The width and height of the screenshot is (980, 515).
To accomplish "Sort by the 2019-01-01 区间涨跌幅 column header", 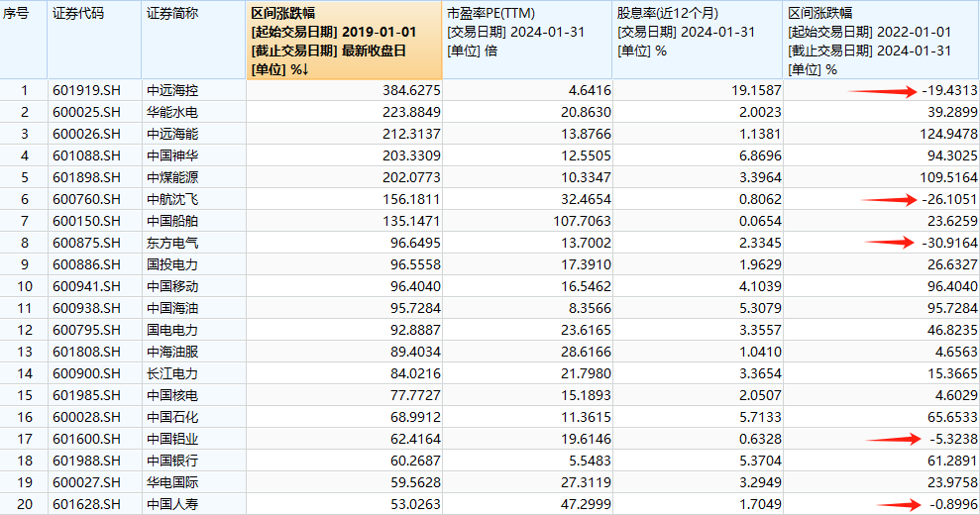I will pyautogui.click(x=344, y=40).
